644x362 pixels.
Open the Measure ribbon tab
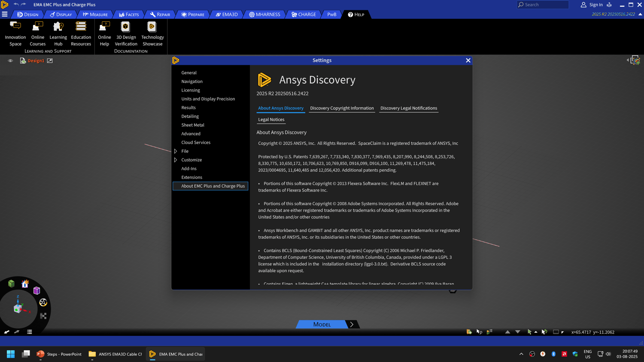pyautogui.click(x=95, y=15)
